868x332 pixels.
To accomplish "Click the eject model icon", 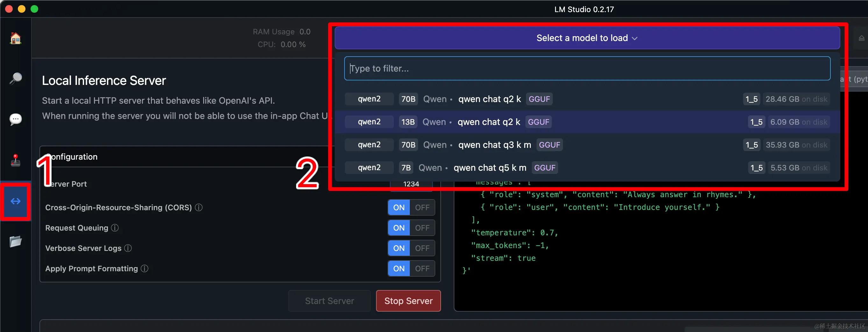I will (861, 38).
